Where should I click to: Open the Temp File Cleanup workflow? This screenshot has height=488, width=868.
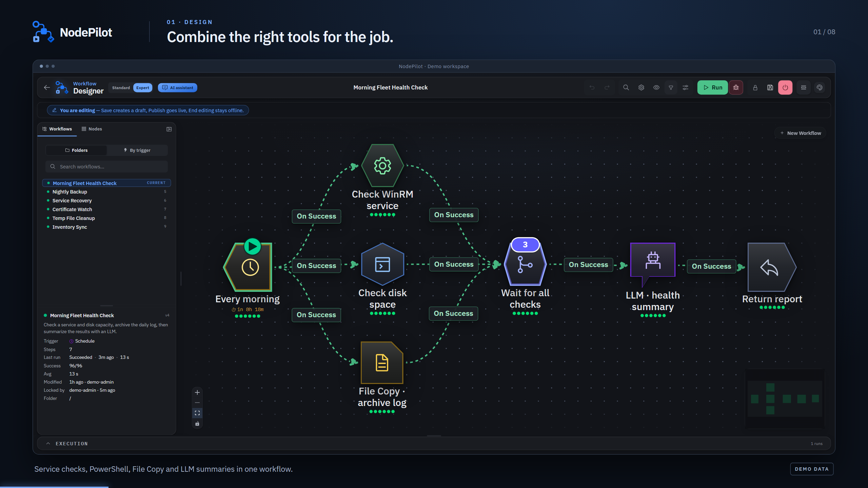tap(106, 218)
